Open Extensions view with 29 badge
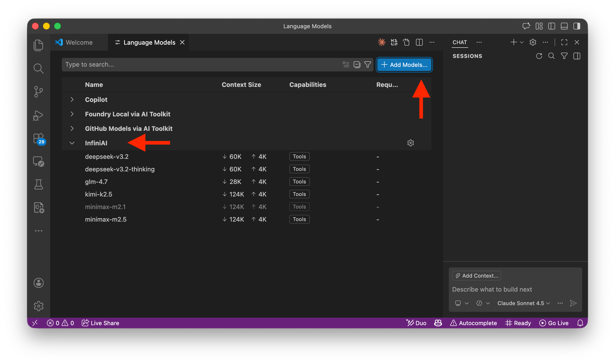The height and width of the screenshot is (364, 615). coord(38,139)
